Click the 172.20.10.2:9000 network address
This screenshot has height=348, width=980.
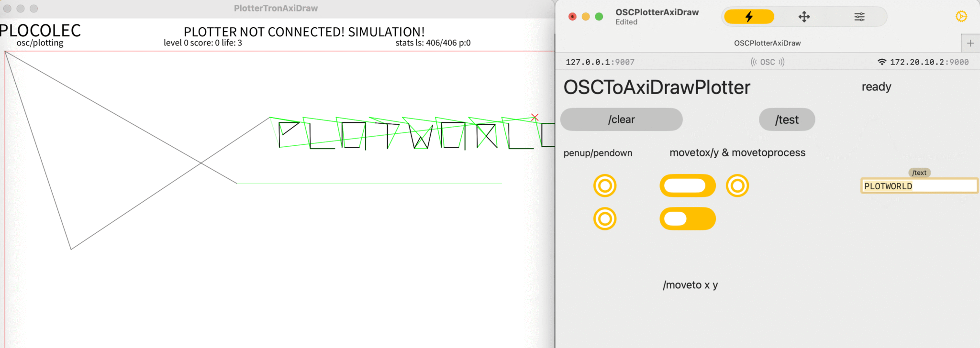click(929, 62)
